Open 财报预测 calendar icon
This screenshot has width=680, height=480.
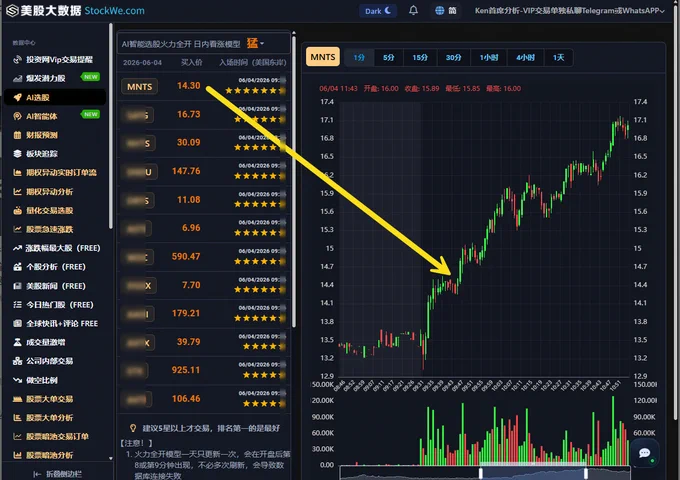pyautogui.click(x=17, y=135)
